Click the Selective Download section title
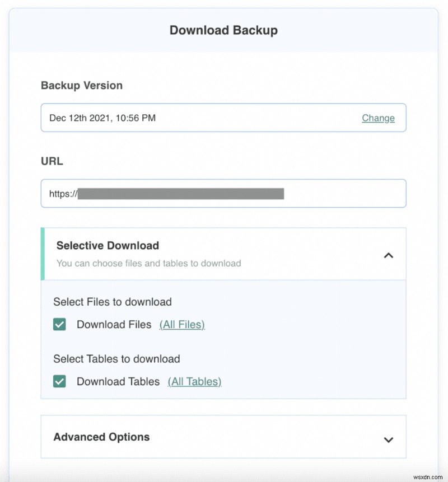Image resolution: width=448 pixels, height=482 pixels. pyautogui.click(x=108, y=245)
